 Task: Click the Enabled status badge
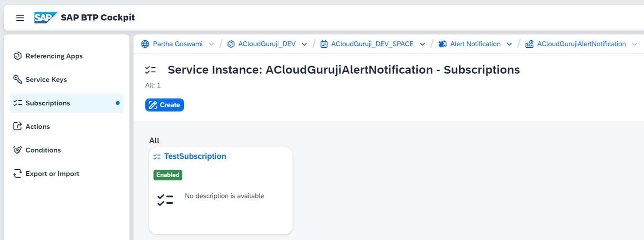point(168,175)
